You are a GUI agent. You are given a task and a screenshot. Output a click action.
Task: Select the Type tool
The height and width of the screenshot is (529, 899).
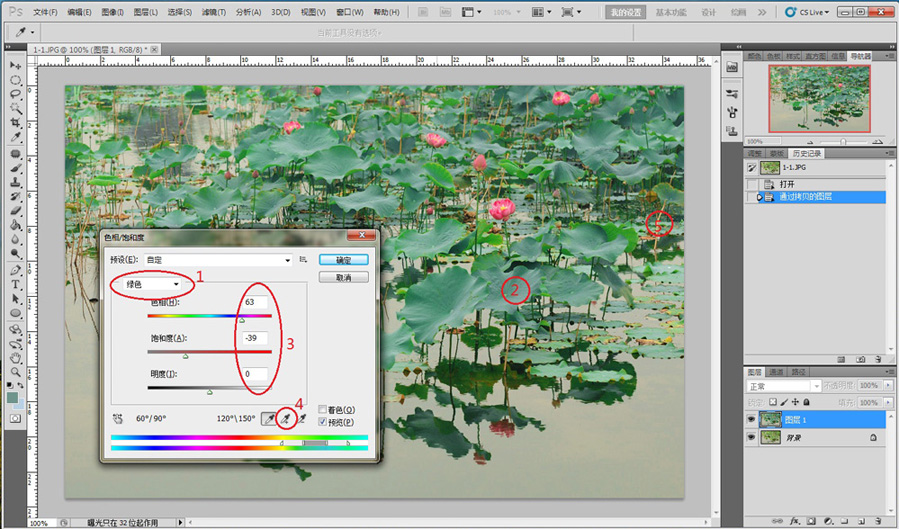point(15,284)
